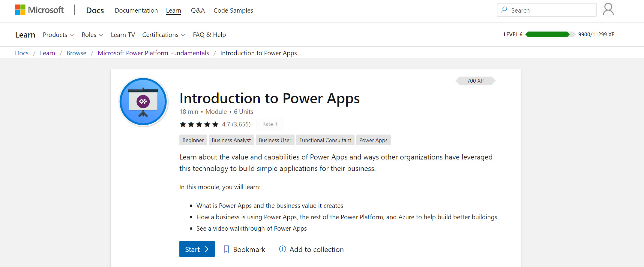
Task: Click the '6 Units' text
Action: pos(244,112)
